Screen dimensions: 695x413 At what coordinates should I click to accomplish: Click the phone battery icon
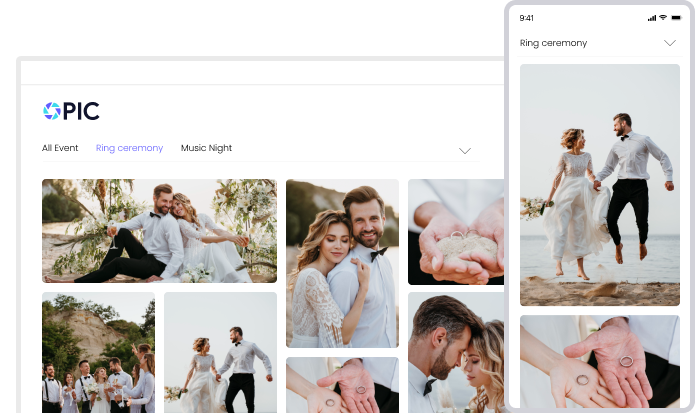[x=676, y=18]
